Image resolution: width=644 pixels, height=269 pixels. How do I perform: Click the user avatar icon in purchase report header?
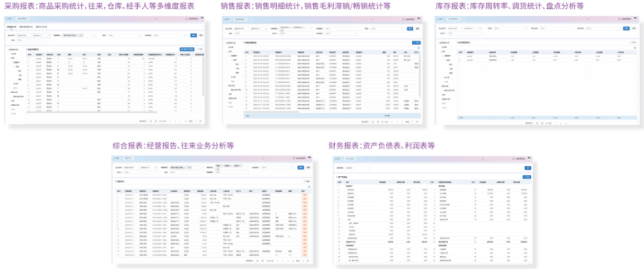point(203,18)
